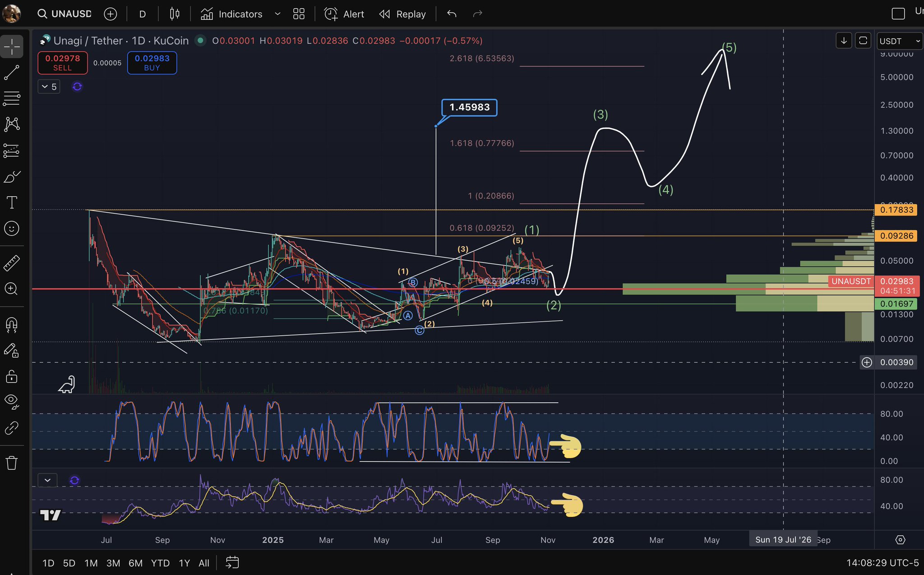Click the 0.02978 SELL button
924x575 pixels.
[x=63, y=63]
